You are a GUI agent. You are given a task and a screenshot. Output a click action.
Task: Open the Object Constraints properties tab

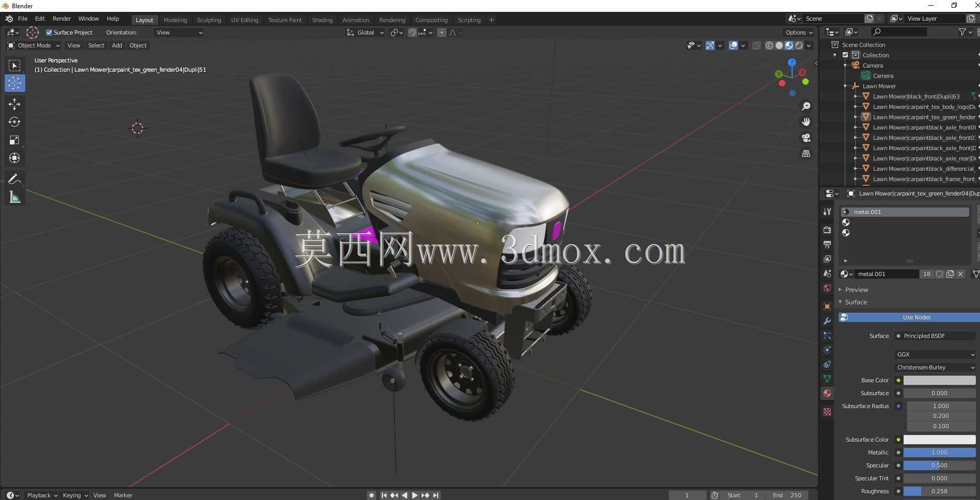pyautogui.click(x=827, y=364)
